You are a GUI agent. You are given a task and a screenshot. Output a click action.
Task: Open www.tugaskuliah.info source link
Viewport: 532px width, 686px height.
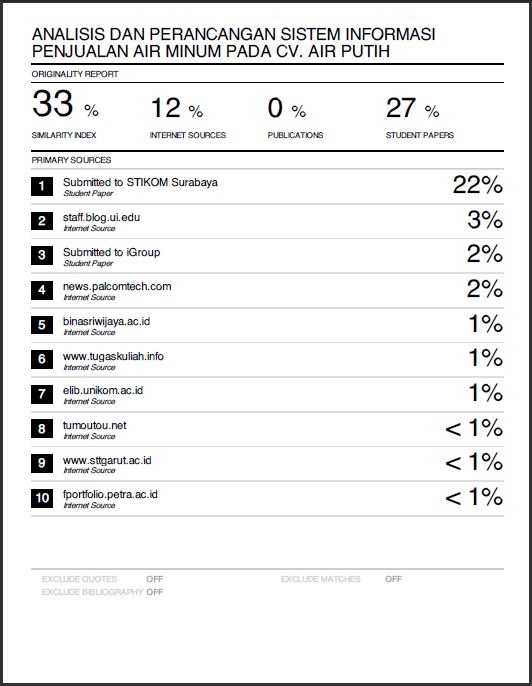click(x=113, y=357)
